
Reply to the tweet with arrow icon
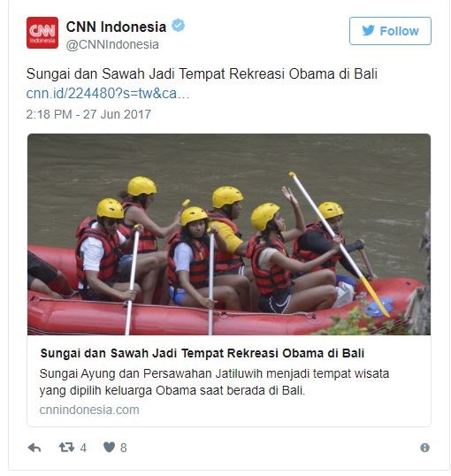coord(34,448)
